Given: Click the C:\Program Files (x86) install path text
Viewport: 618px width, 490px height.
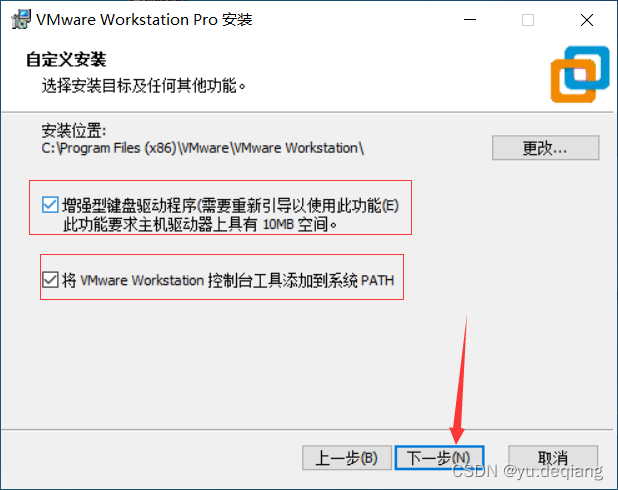Looking at the screenshot, I should click(203, 148).
